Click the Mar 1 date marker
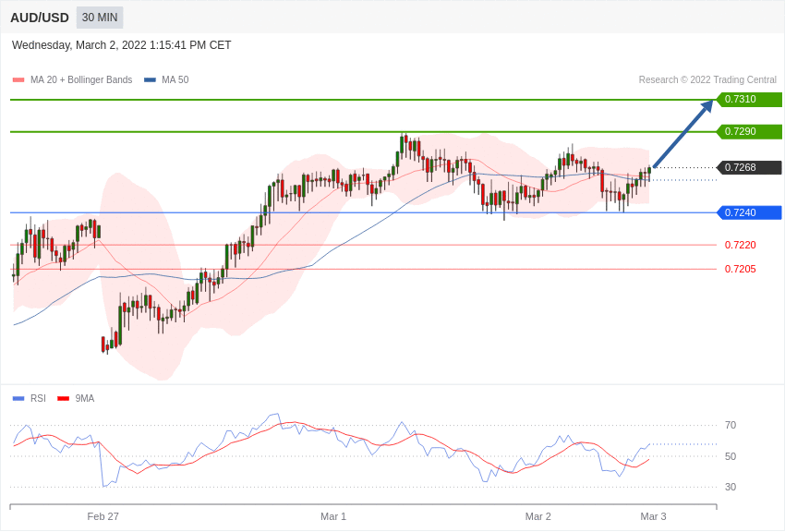The image size is (785, 532). 333,516
